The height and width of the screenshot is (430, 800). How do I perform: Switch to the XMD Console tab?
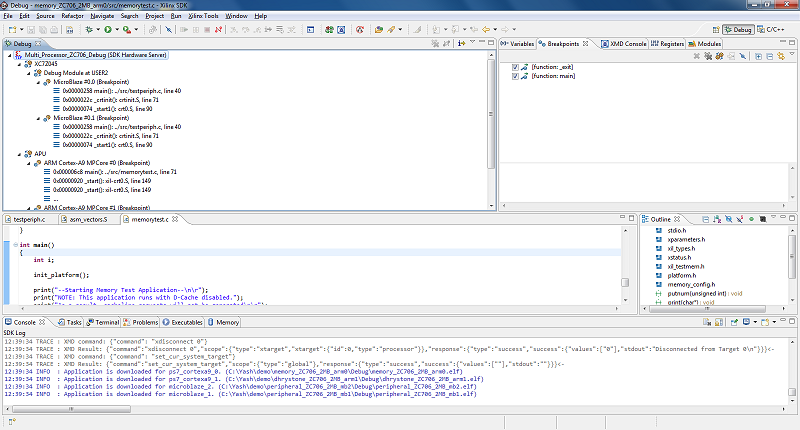624,44
